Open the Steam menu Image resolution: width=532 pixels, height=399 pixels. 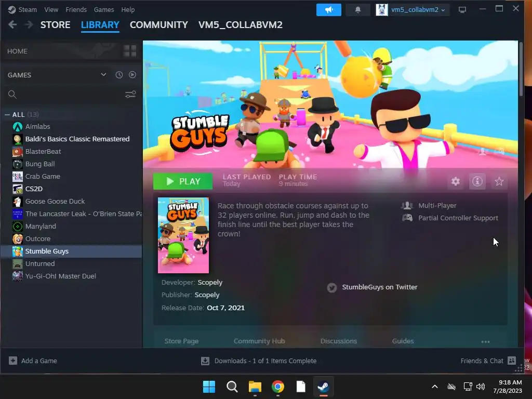pos(28,10)
